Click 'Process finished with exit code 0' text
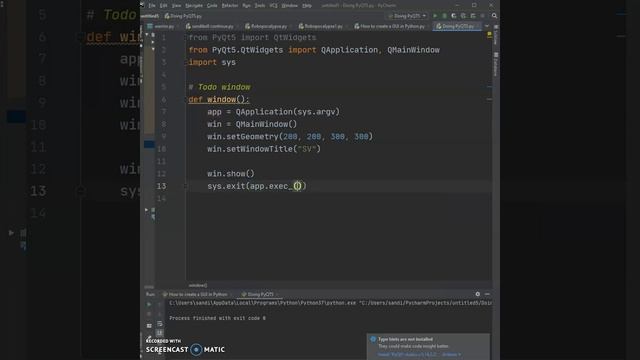This screenshot has height=360, width=640. [x=218, y=318]
